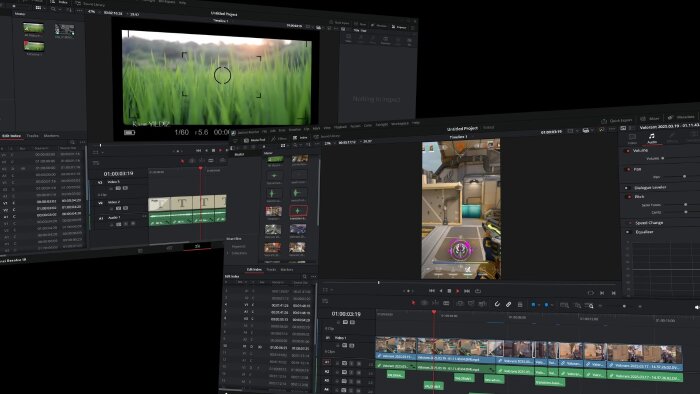The height and width of the screenshot is (394, 700).
Task: Toggle loop playback in front window transport
Action: pyautogui.click(x=478, y=291)
